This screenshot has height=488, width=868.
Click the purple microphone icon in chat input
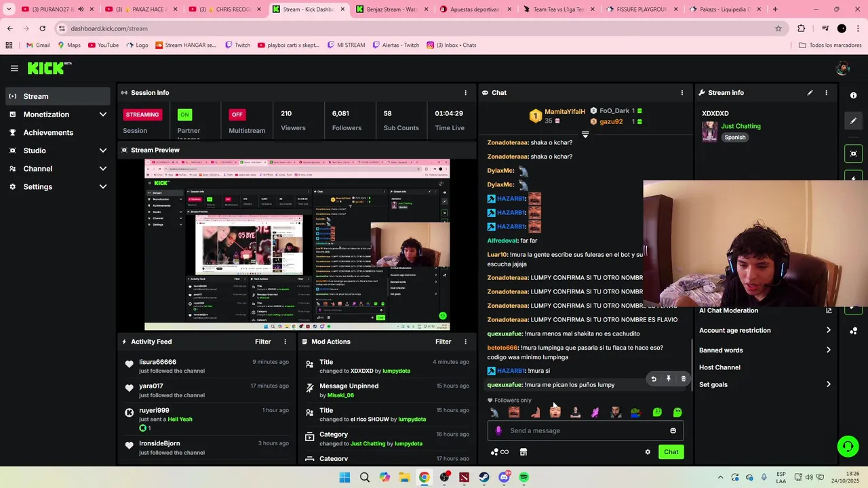pyautogui.click(x=498, y=430)
